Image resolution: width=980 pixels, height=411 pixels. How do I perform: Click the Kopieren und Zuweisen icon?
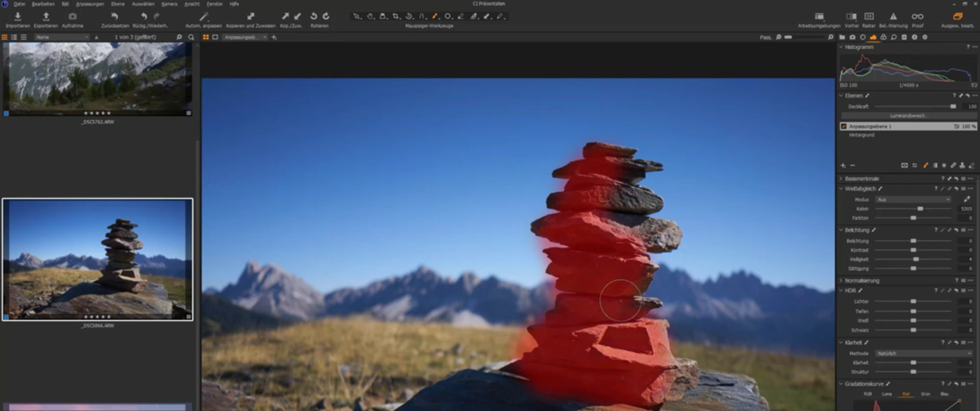[251, 16]
